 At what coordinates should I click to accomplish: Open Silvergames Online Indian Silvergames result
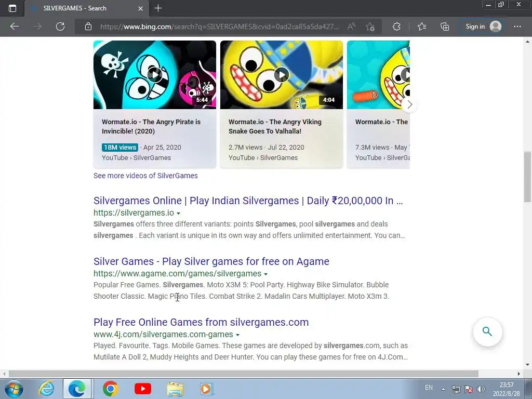click(248, 201)
